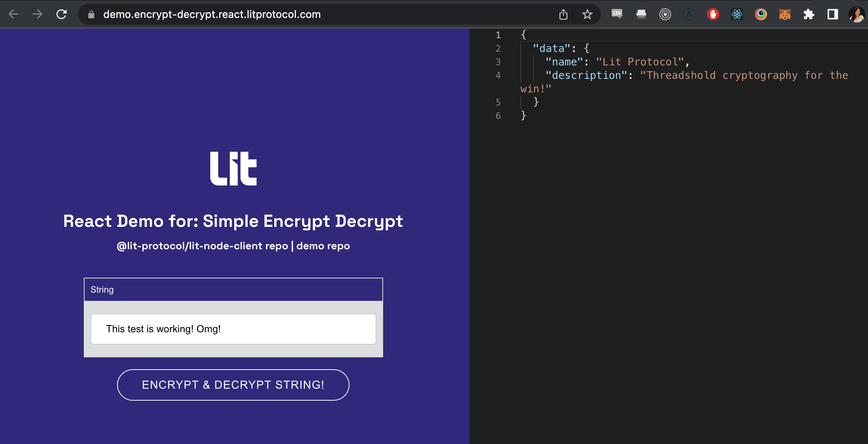Toggle the browser side panel
868x444 pixels.
(832, 14)
